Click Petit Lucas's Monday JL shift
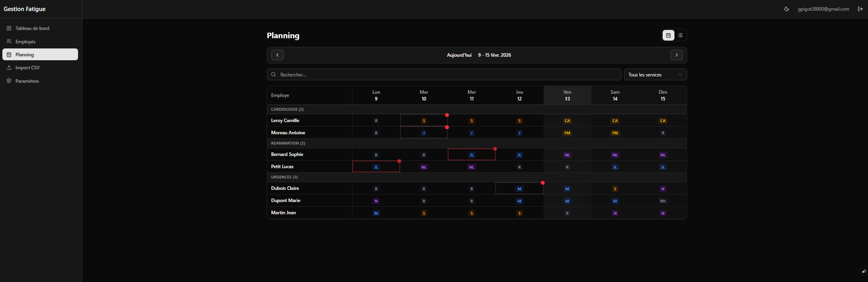The height and width of the screenshot is (282, 868). pos(376,167)
